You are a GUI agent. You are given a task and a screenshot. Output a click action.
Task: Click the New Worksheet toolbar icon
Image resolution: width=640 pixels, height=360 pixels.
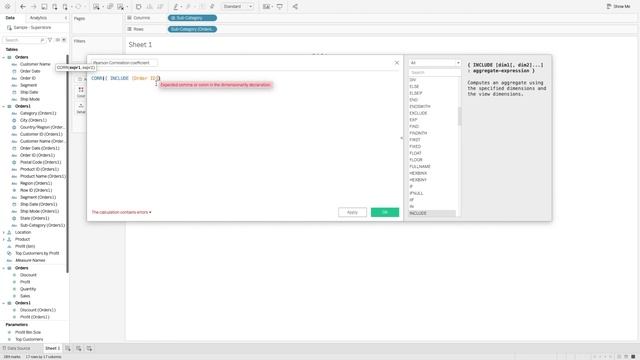96,7
